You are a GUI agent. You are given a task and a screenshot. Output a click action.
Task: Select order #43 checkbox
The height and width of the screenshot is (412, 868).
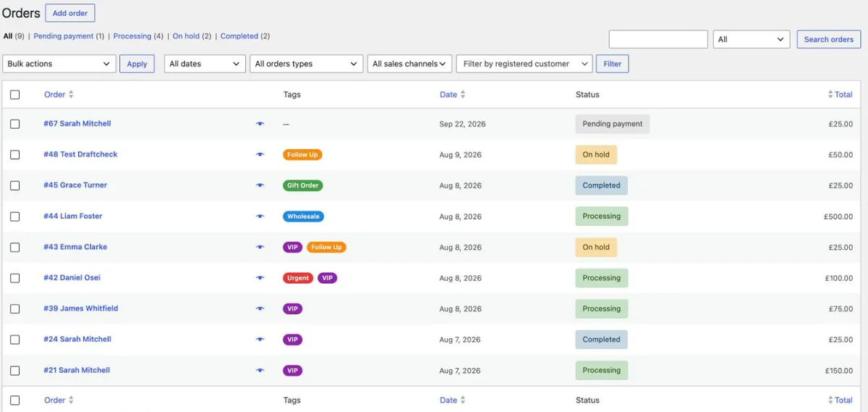point(15,247)
